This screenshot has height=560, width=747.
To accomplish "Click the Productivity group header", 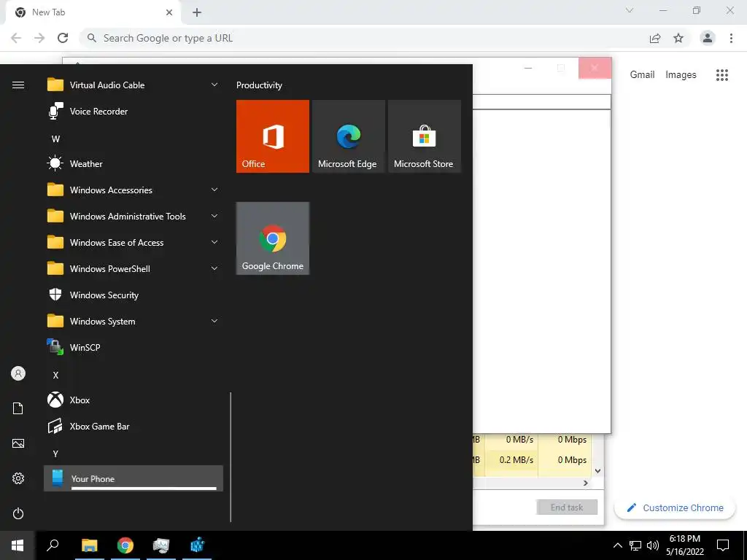I will coord(259,85).
